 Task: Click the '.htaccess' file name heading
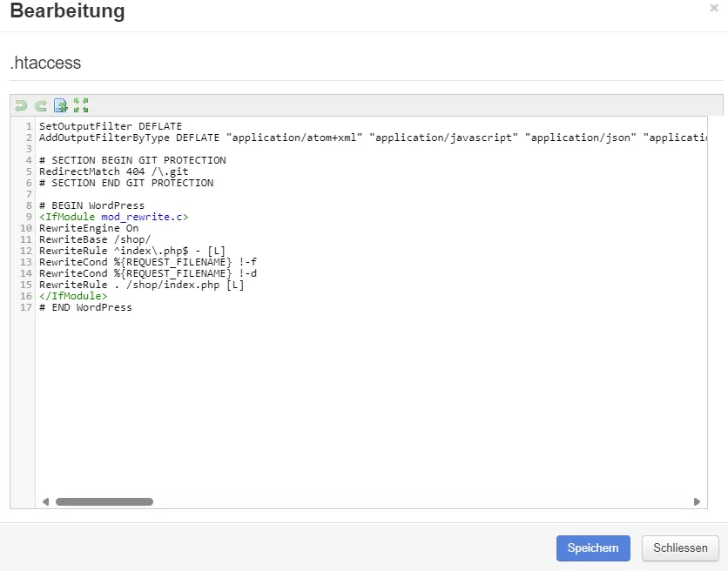(x=45, y=63)
